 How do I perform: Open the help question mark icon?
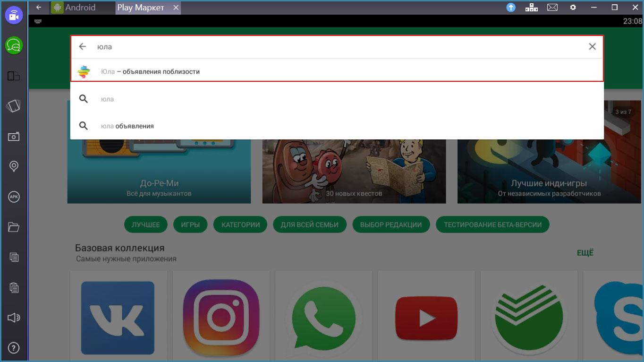14,348
